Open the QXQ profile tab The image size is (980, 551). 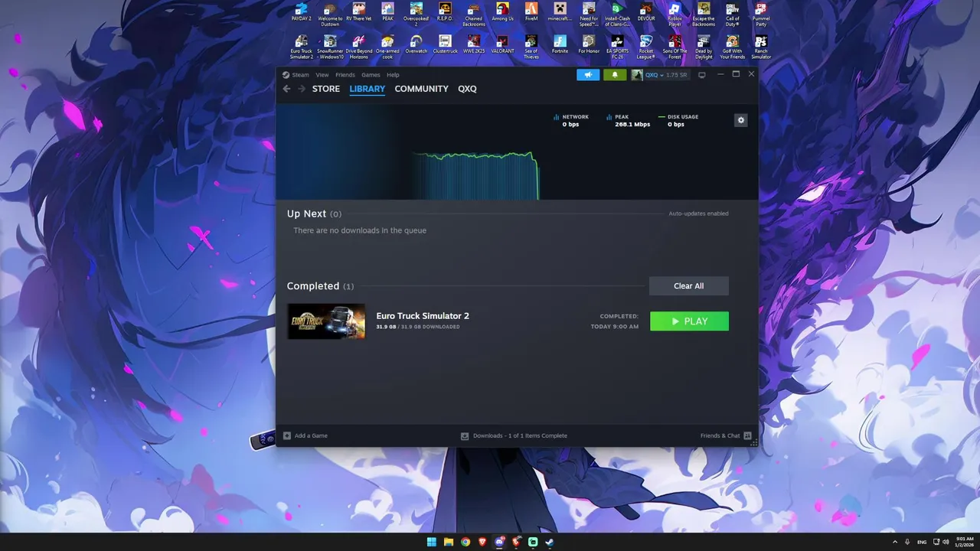pyautogui.click(x=467, y=89)
